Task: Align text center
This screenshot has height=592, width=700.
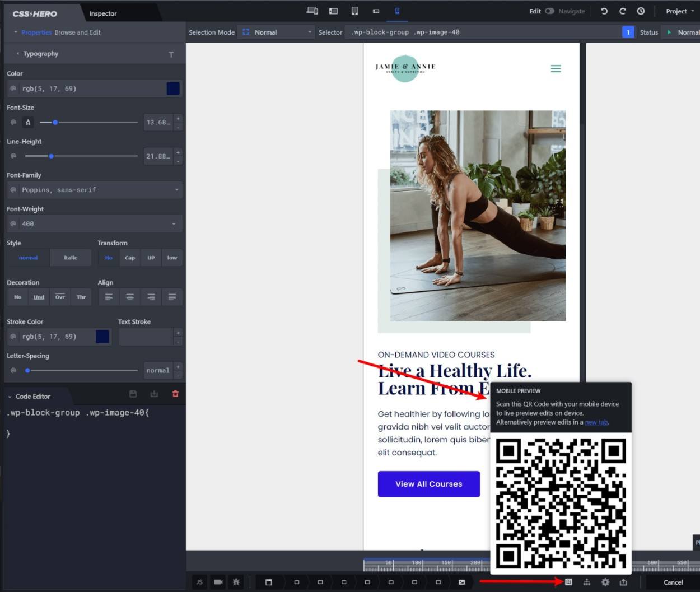Action: tap(130, 297)
